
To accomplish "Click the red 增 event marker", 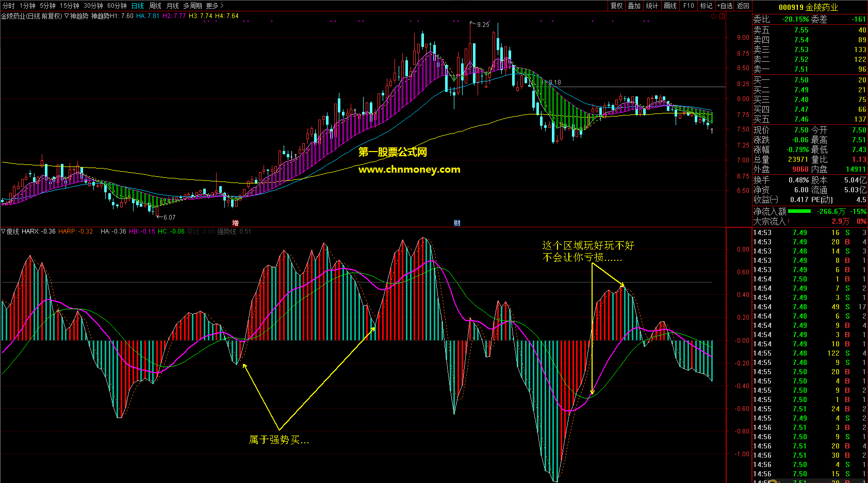I will coord(235,223).
